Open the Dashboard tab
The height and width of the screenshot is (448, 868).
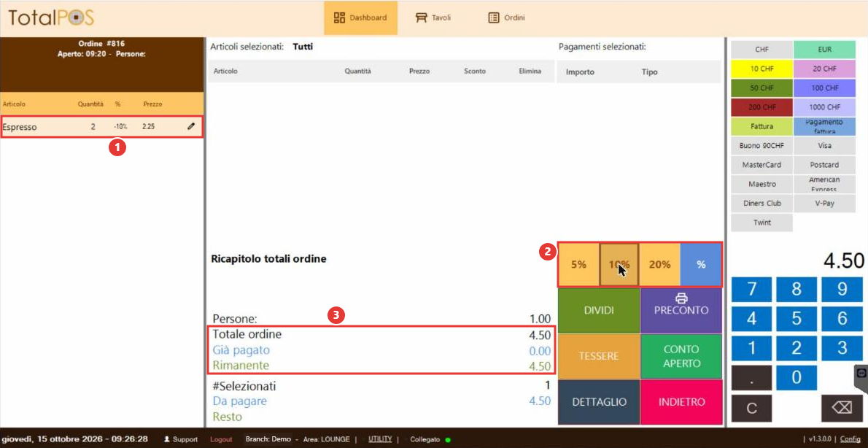pyautogui.click(x=360, y=18)
